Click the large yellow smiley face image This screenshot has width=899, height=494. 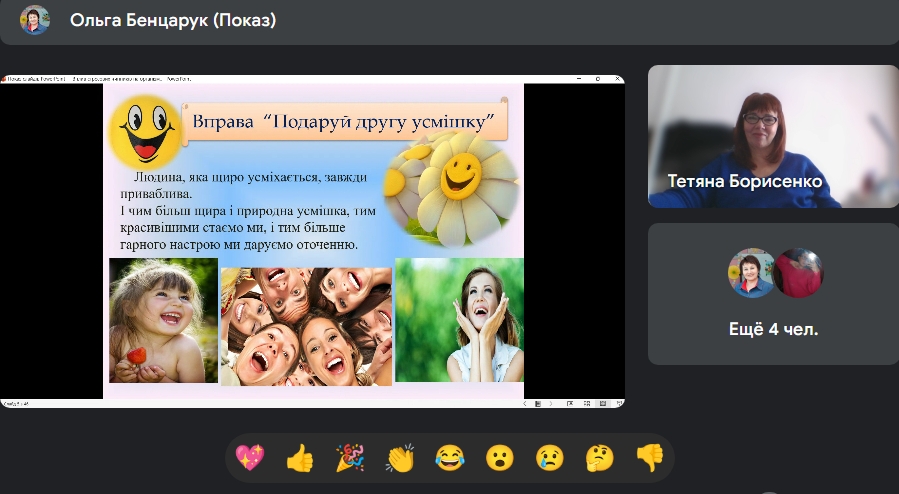(x=144, y=130)
